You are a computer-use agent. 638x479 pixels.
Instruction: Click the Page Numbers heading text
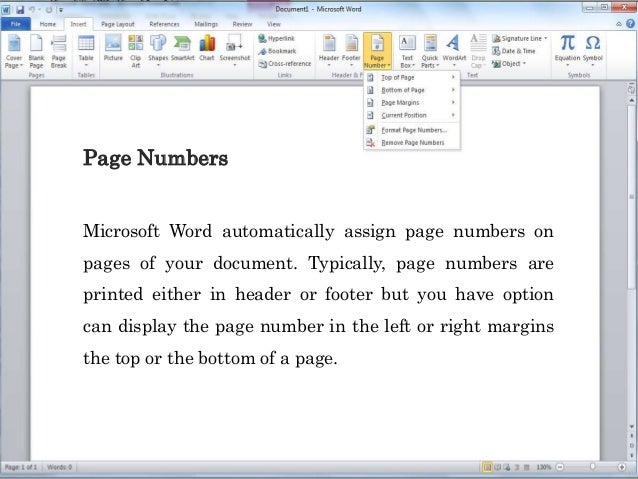(155, 158)
